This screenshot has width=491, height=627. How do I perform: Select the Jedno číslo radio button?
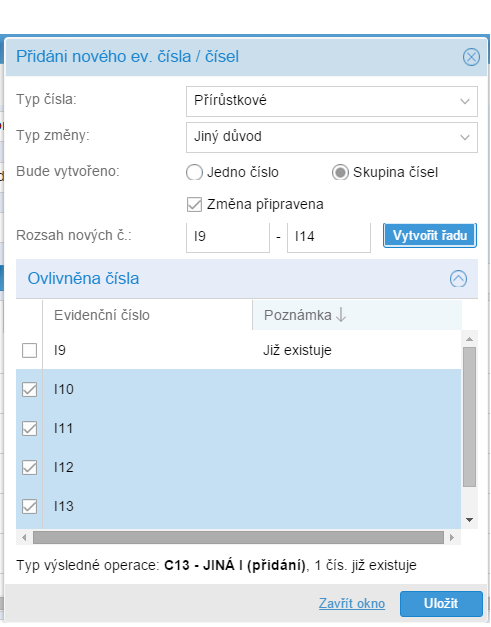pos(194,173)
